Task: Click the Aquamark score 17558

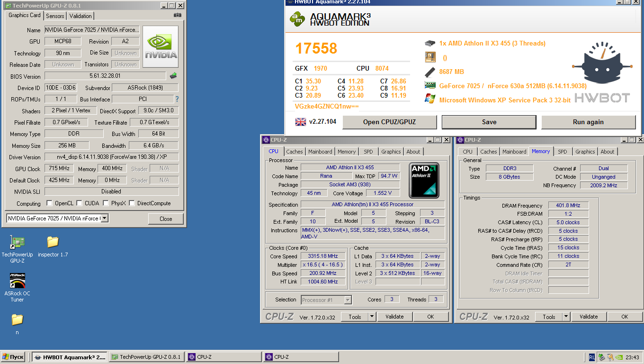Action: click(x=316, y=48)
